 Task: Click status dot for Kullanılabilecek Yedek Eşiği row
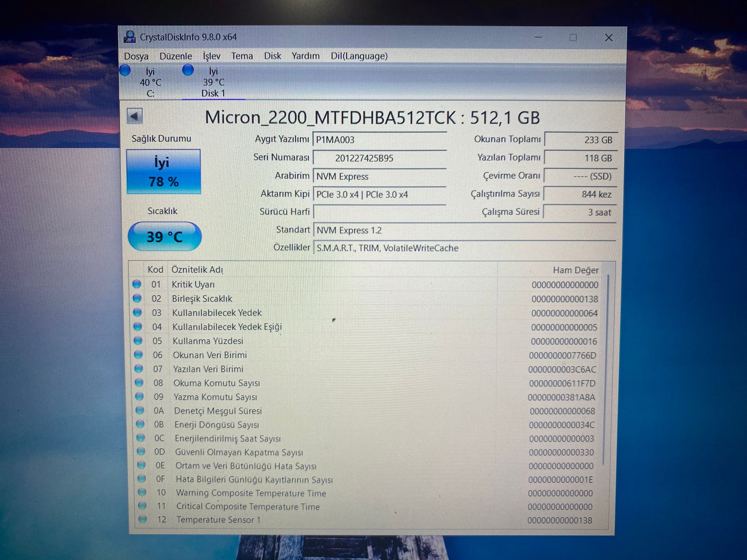coord(138,326)
